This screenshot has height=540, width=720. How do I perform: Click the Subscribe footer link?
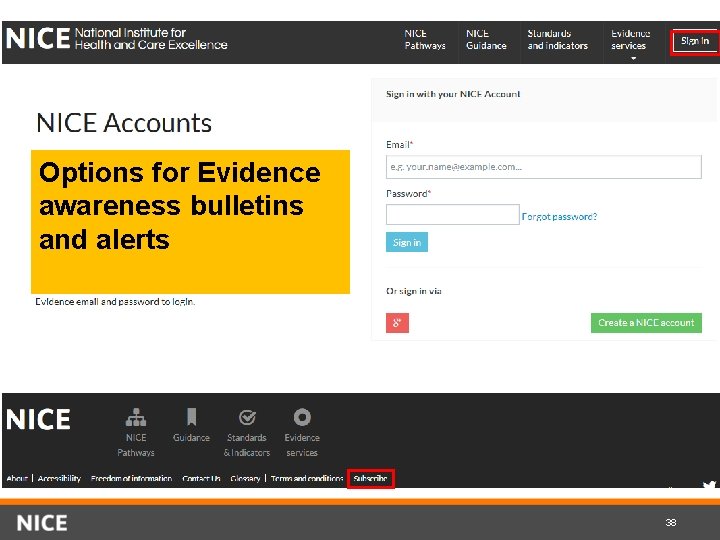pyautogui.click(x=371, y=478)
